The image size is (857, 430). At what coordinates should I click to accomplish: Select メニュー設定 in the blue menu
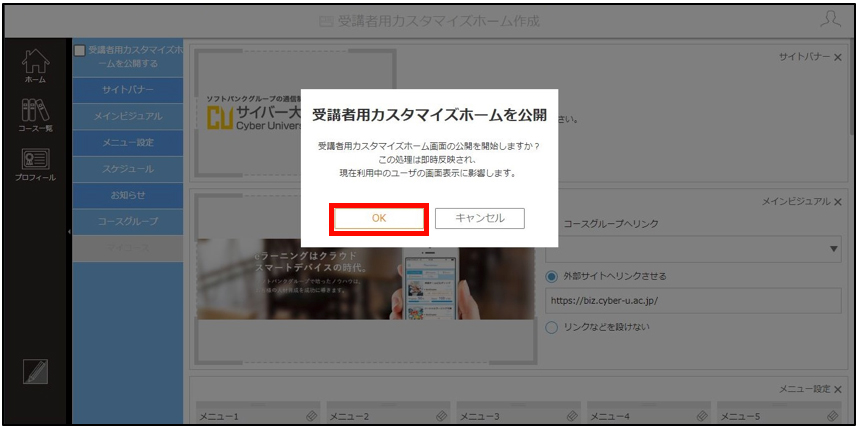click(128, 143)
